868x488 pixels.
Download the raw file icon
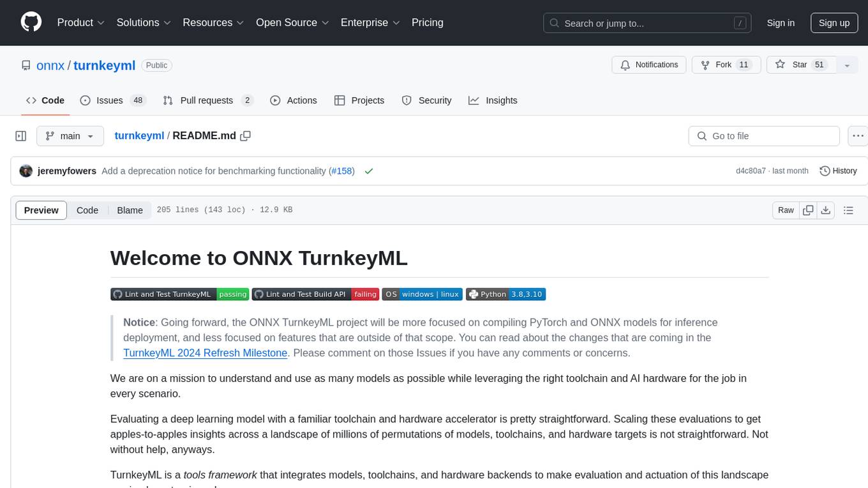click(x=826, y=210)
